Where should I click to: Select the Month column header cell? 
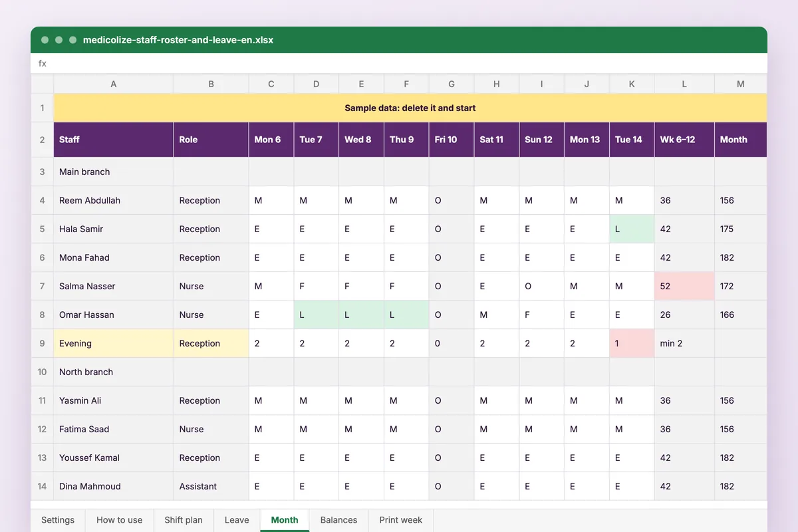pyautogui.click(x=741, y=140)
